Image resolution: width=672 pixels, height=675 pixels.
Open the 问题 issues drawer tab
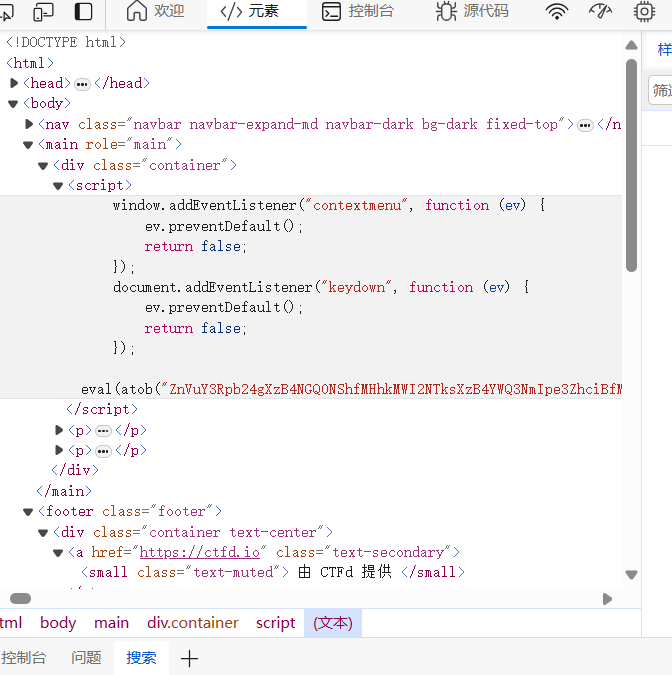(86, 657)
